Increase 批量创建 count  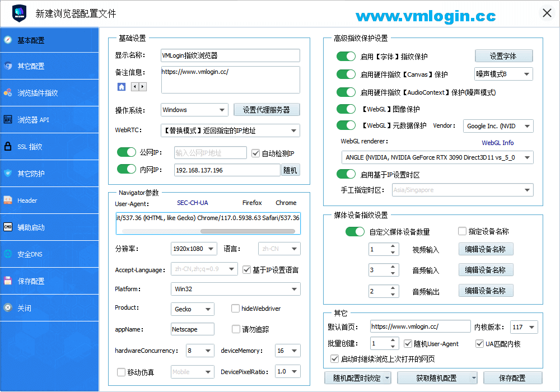393,340
